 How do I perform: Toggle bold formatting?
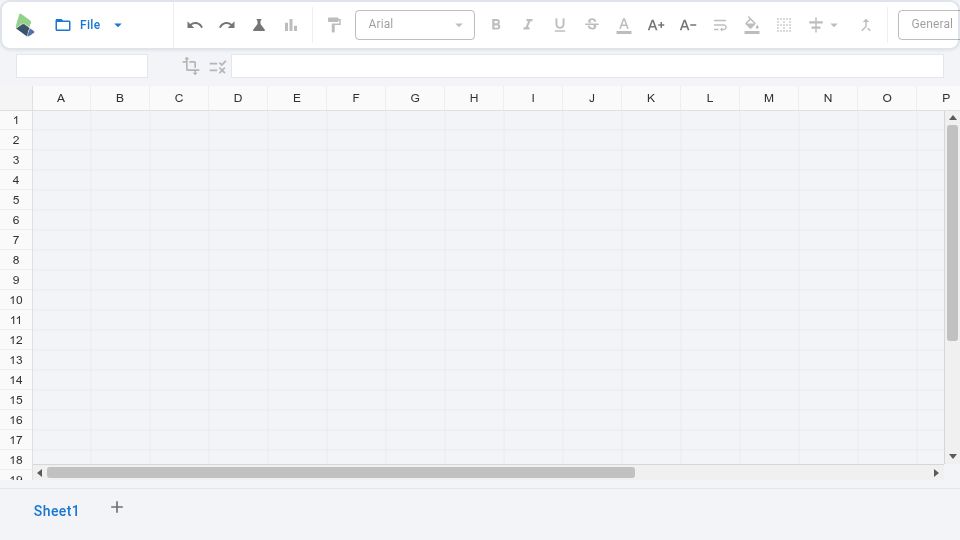[496, 24]
